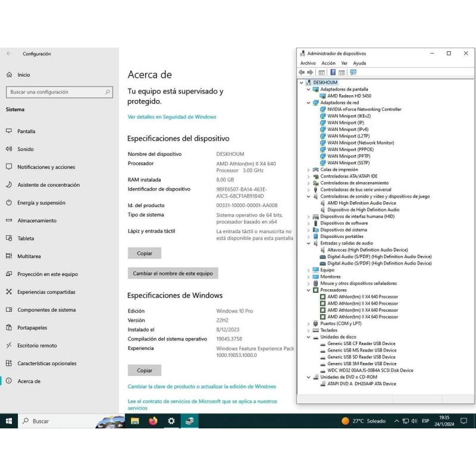Click the Settings gear taskbar icon

click(171, 421)
